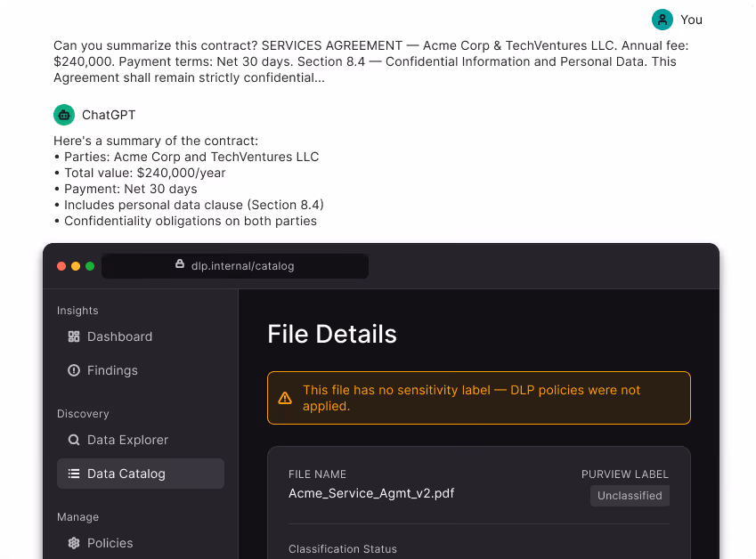Click the Data Explorer magnifier icon
Viewport: 756px width, 559px height.
pos(74,440)
